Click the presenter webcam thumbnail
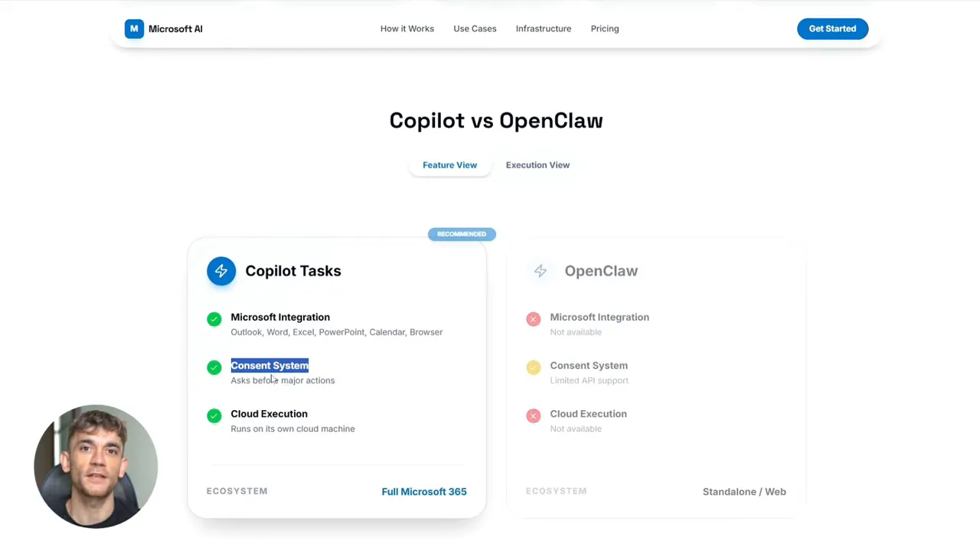980x551 pixels. [96, 467]
